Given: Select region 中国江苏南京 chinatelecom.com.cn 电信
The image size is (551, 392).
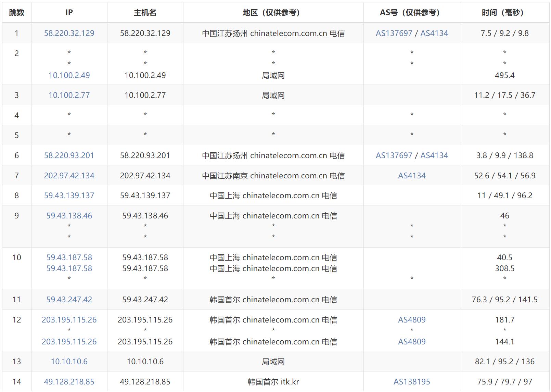Looking at the screenshot, I should [273, 176].
